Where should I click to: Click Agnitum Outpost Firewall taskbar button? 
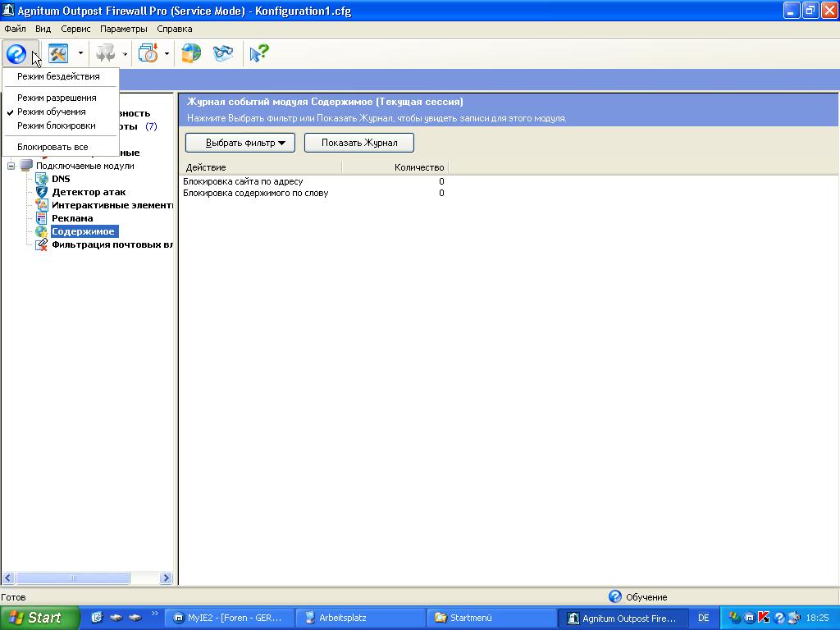pos(623,619)
